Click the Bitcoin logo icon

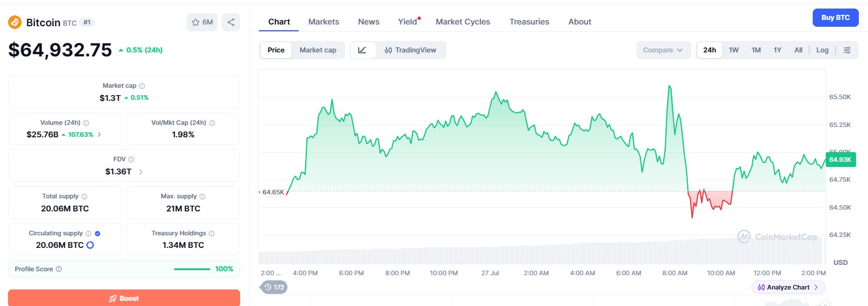coord(15,22)
